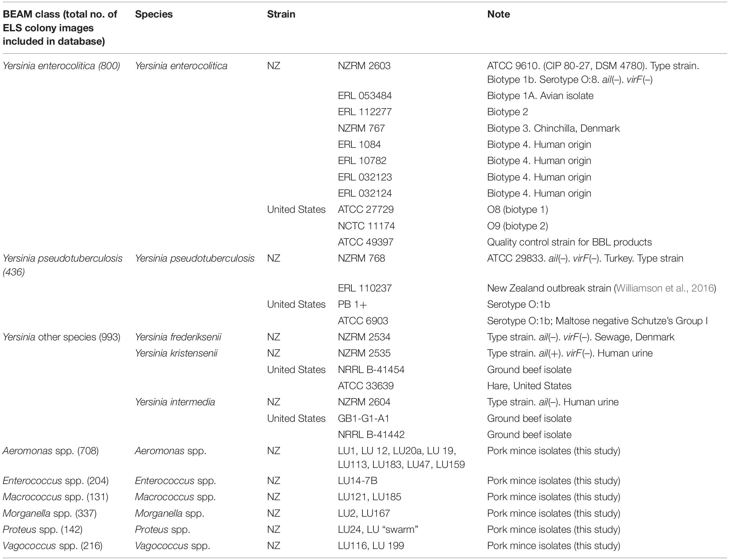Screen dimensions: 729x560
Task: Select Aeromonas spp. (708) class cell
Action: click(x=51, y=451)
